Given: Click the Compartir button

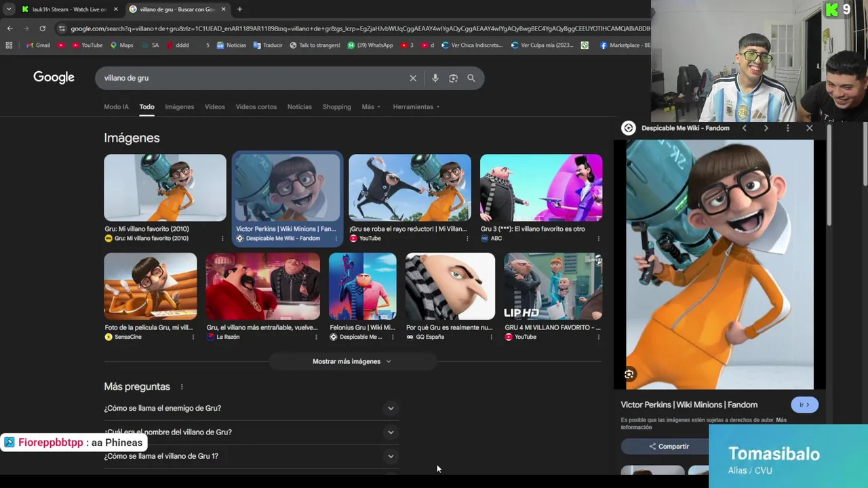Looking at the screenshot, I should [x=669, y=446].
